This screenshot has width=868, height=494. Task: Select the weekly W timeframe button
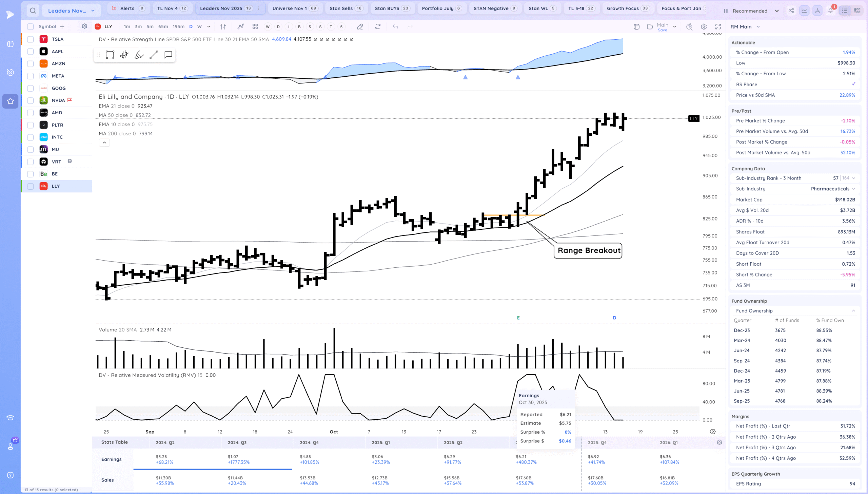pos(199,26)
